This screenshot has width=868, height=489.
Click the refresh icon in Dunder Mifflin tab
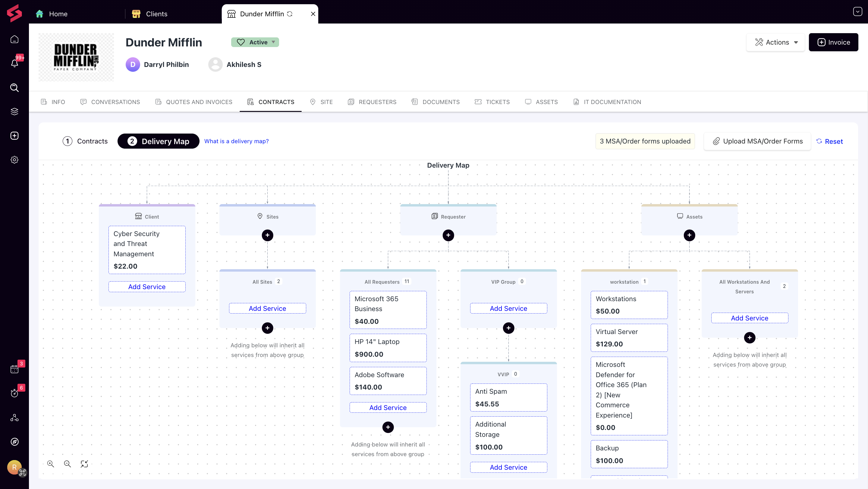coord(290,14)
